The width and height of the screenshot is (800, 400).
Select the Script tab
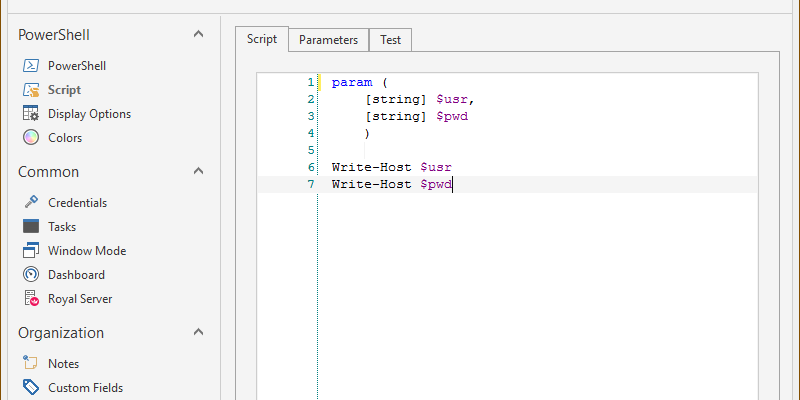(262, 40)
